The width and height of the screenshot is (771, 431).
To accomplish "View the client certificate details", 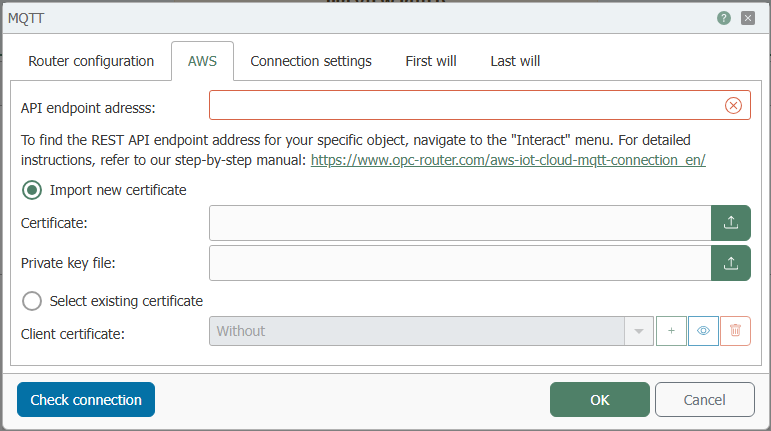I will coord(703,331).
